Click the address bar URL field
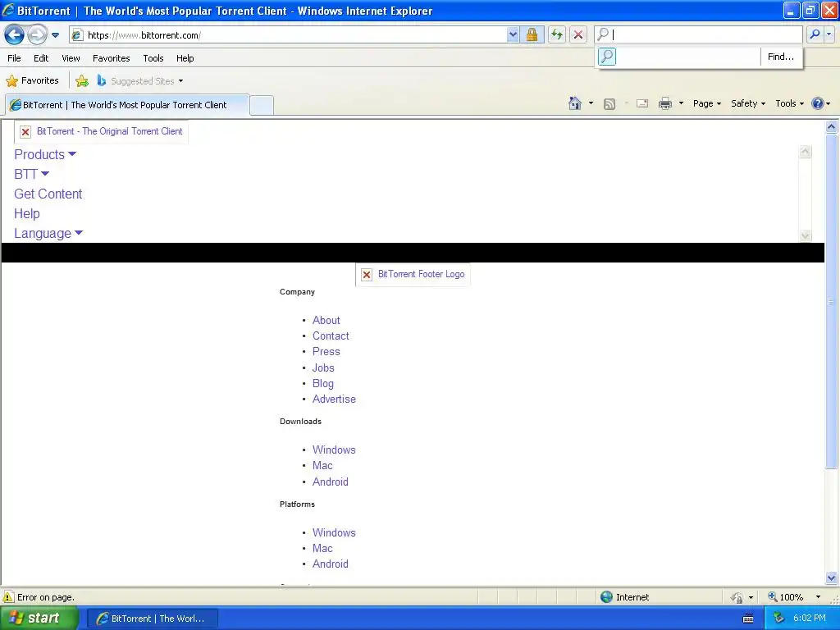Image resolution: width=840 pixels, height=630 pixels. click(288, 35)
